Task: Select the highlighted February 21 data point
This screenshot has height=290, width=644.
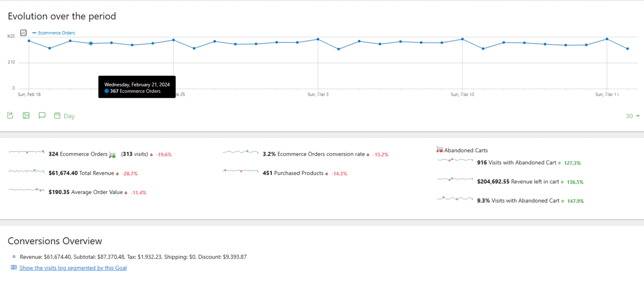Action: 91,43
